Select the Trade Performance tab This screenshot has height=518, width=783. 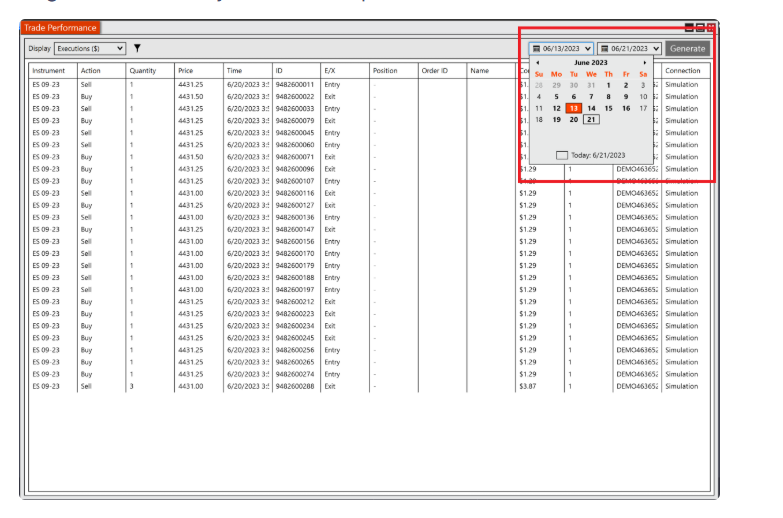pyautogui.click(x=59, y=27)
